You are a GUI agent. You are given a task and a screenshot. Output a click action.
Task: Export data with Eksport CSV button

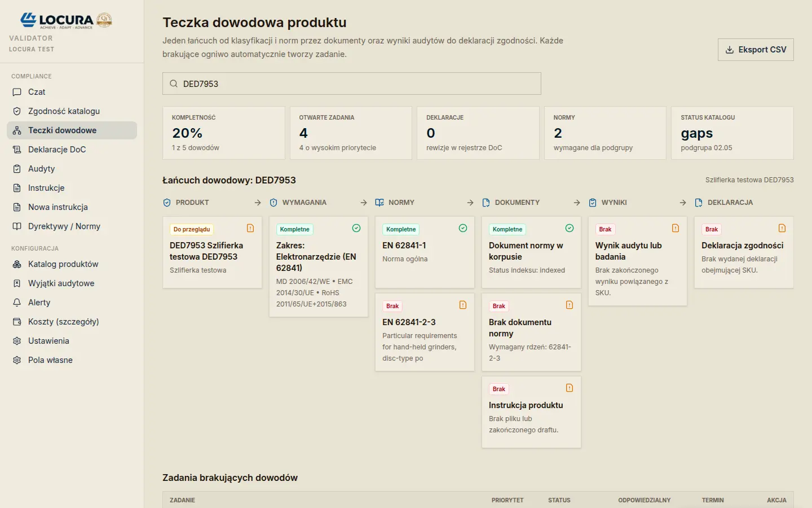click(x=756, y=50)
